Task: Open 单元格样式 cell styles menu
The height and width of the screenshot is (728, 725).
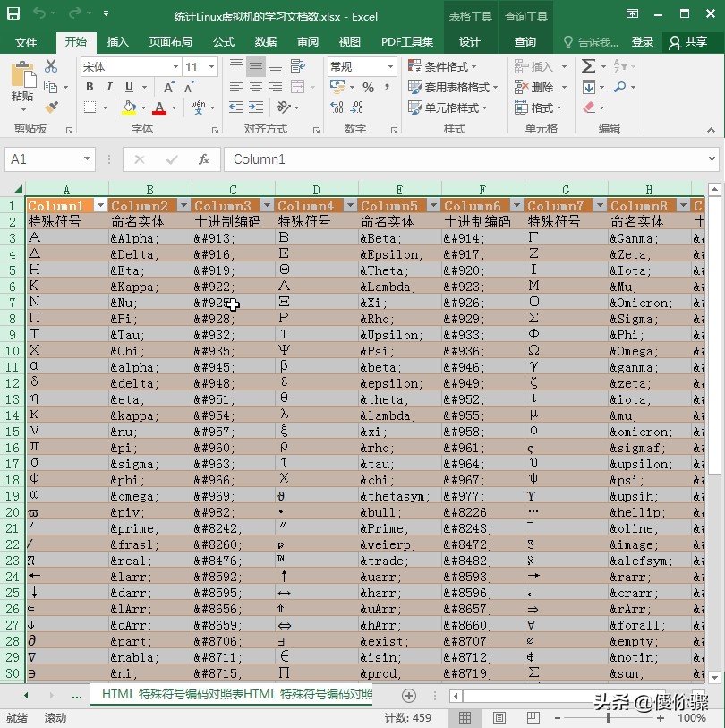Action: coord(448,107)
